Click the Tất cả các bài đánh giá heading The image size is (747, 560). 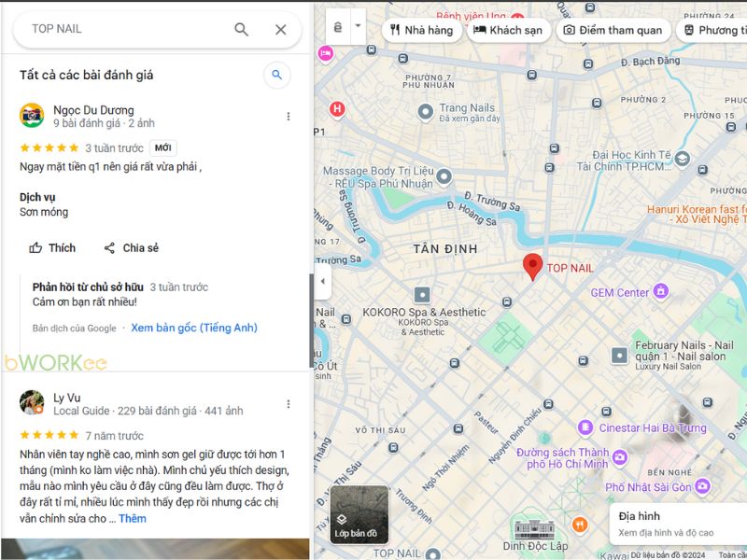tap(86, 75)
